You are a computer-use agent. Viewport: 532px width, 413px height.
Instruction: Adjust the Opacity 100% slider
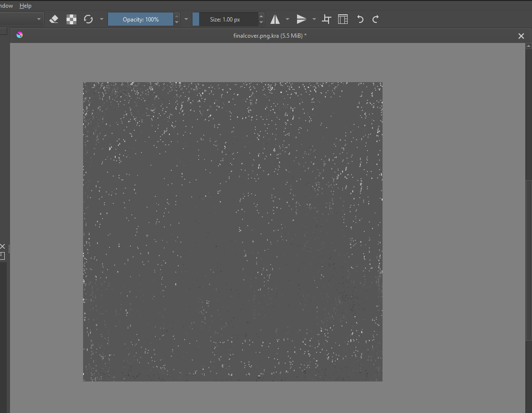tap(140, 19)
